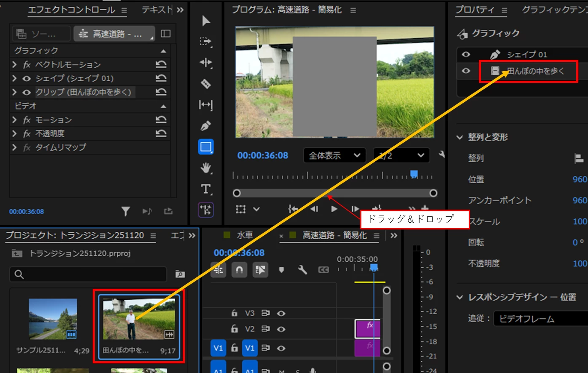Toggle snap magnet in timeline

tap(239, 270)
